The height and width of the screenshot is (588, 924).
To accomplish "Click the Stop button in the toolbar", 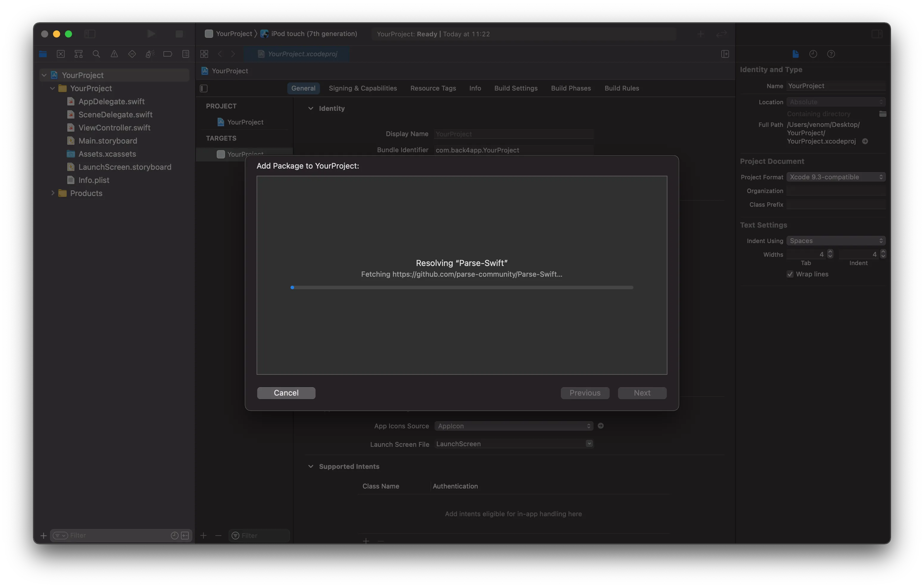I will tap(179, 34).
